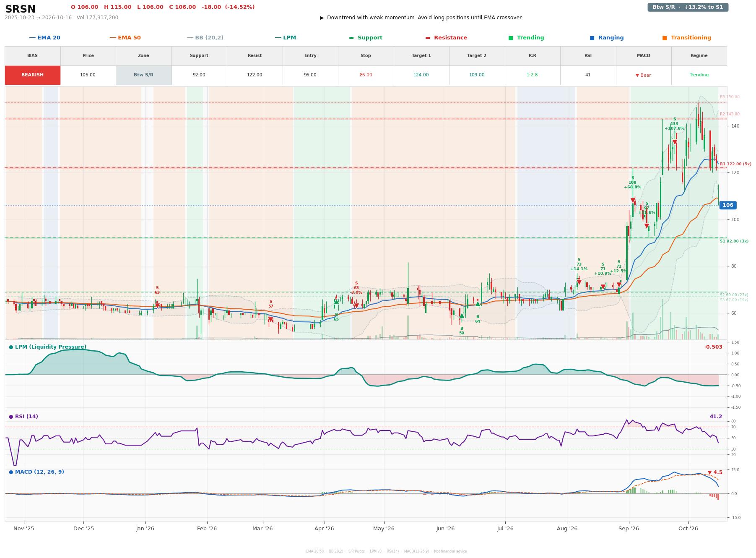This screenshot has width=756, height=558.
Task: Click the Btw S/R 13.2% to S1 badge
Action: point(688,7)
